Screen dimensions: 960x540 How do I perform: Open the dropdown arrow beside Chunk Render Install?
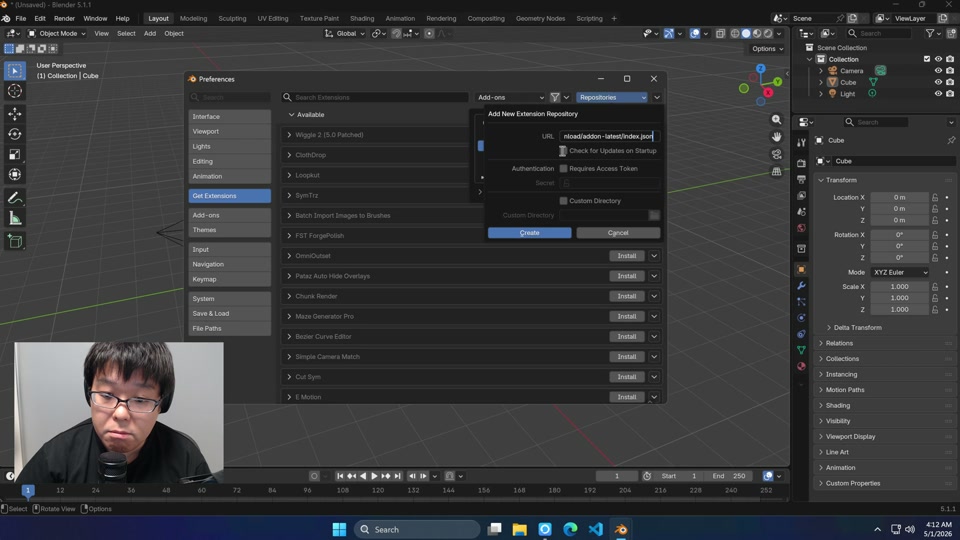click(654, 296)
